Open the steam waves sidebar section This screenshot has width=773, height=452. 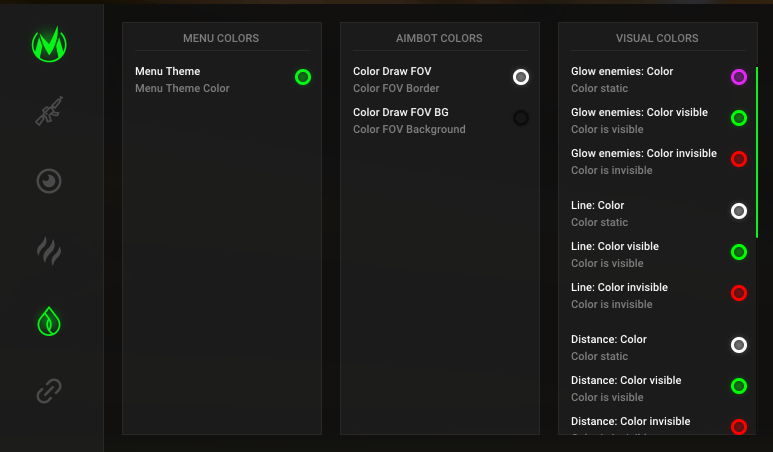(x=48, y=251)
